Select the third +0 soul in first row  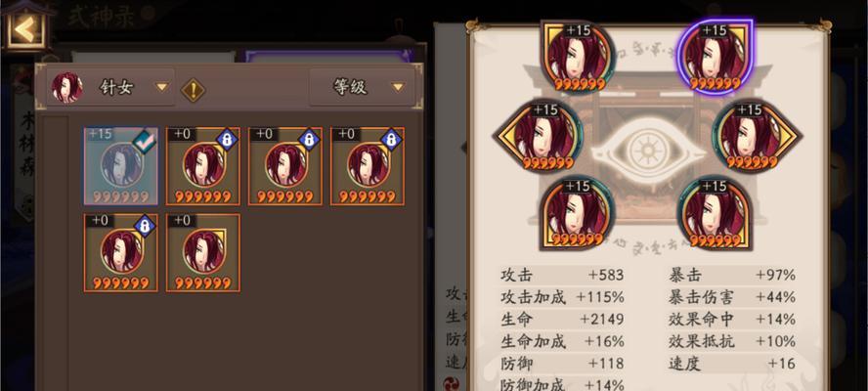click(285, 166)
